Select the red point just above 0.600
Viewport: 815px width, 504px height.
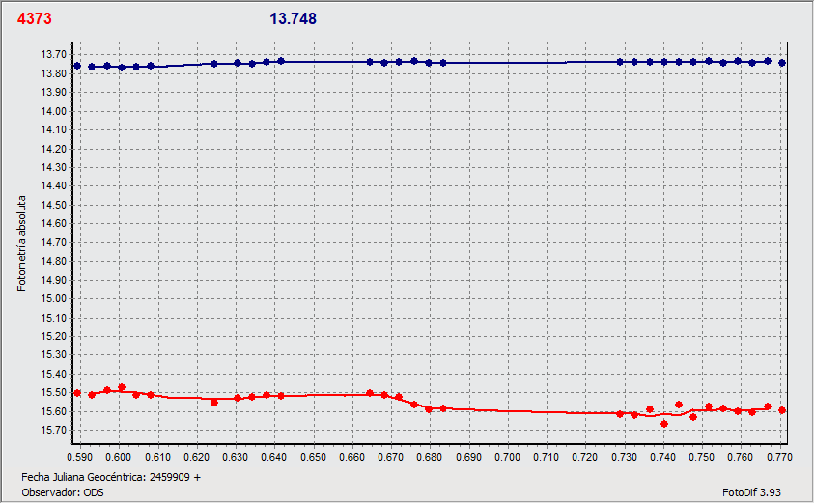tap(122, 387)
